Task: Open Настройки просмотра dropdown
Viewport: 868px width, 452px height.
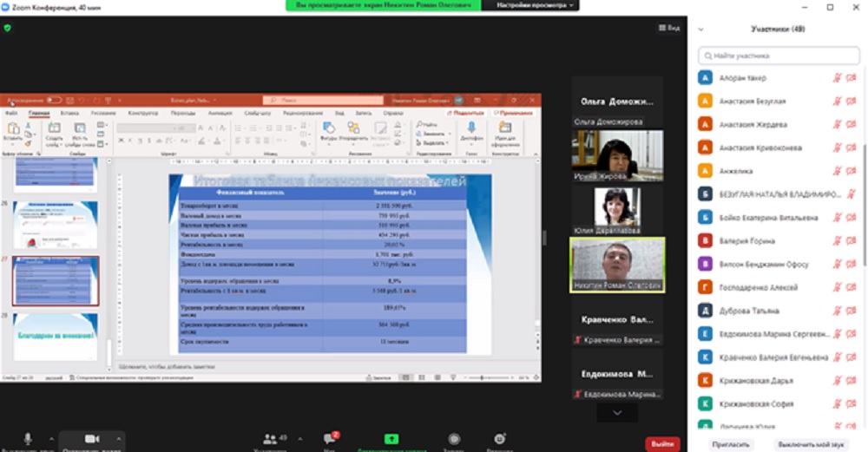Action: coord(536,5)
